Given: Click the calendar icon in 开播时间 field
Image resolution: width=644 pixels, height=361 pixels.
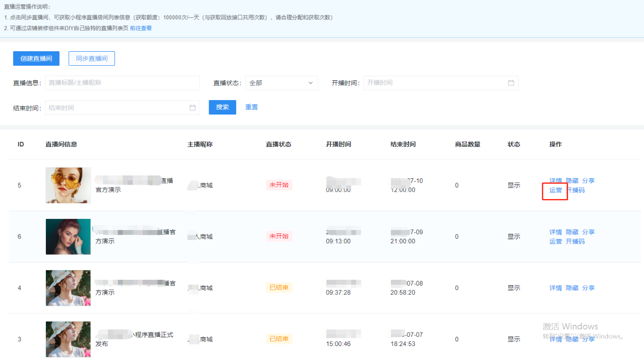Looking at the screenshot, I should pyautogui.click(x=511, y=83).
